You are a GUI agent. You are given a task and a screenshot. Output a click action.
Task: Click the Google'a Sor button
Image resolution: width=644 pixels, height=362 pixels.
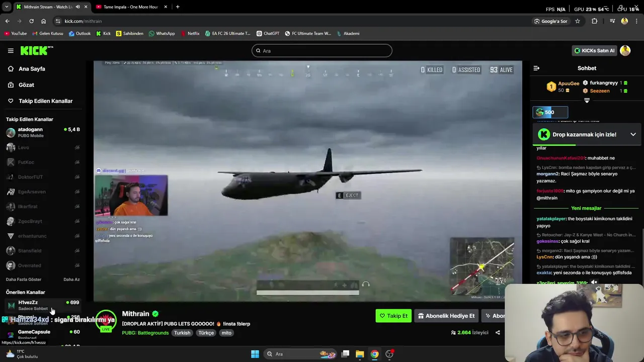pyautogui.click(x=551, y=21)
